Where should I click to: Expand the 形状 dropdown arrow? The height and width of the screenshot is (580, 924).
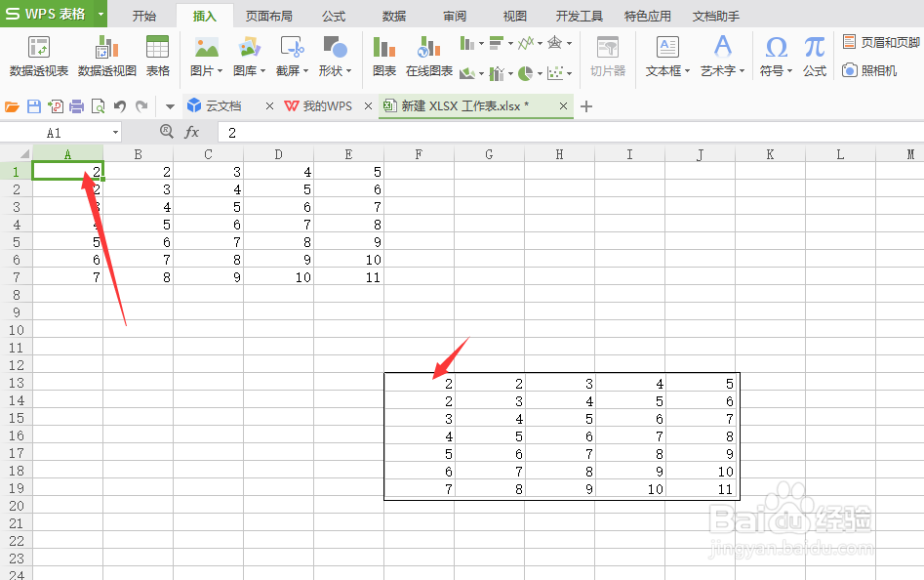[349, 71]
